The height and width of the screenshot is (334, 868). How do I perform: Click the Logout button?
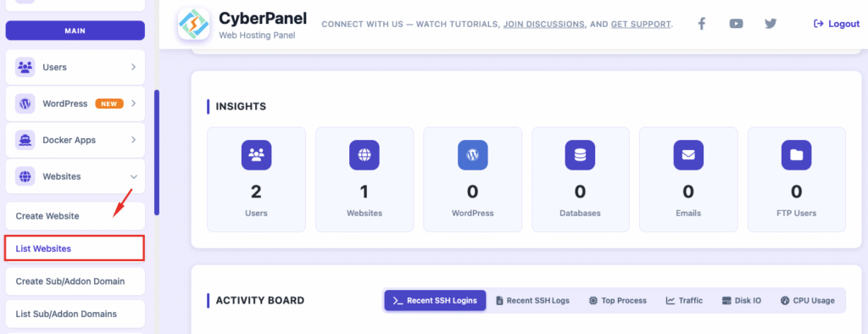click(836, 24)
